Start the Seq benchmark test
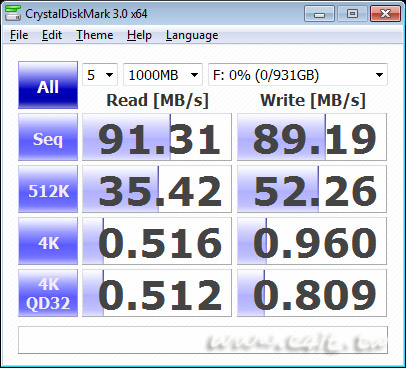 click(48, 137)
